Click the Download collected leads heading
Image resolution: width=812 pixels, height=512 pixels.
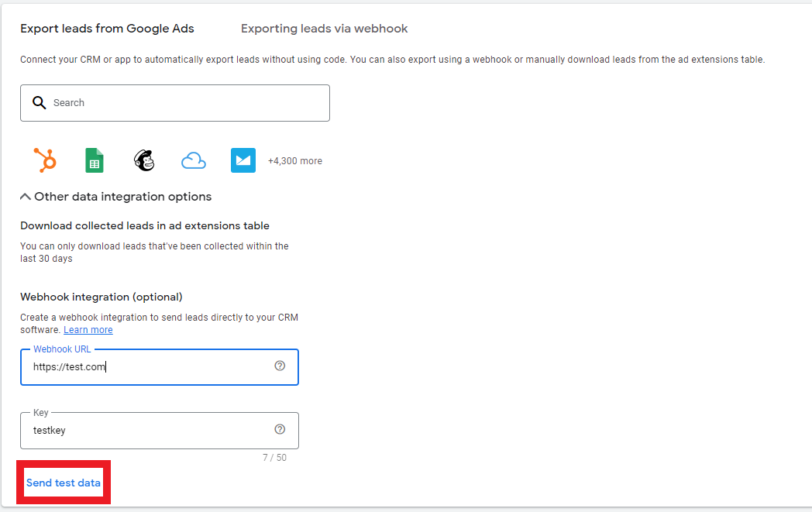click(144, 225)
